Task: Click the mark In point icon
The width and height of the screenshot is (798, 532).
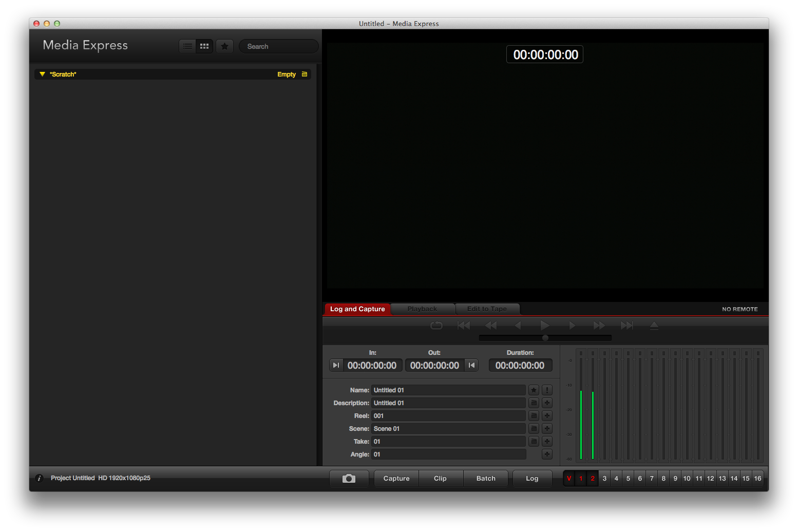Action: pyautogui.click(x=336, y=365)
